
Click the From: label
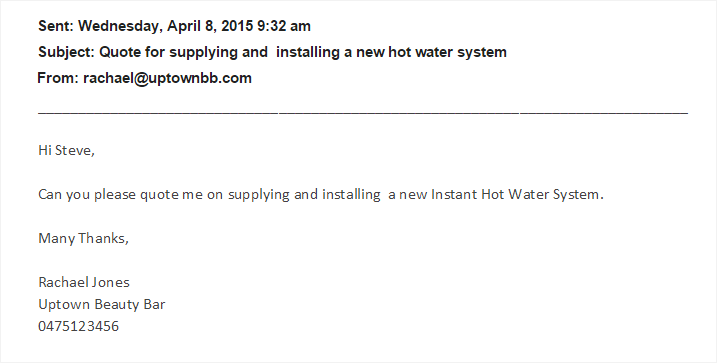58,78
